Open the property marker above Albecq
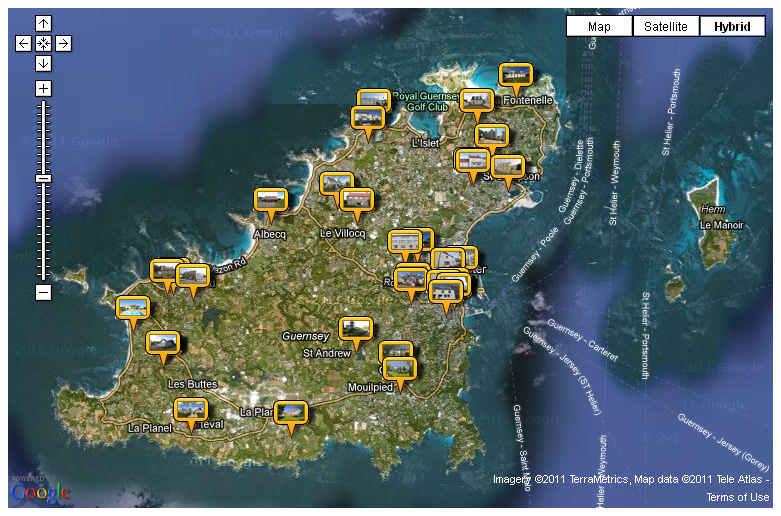The image size is (781, 516). (271, 200)
